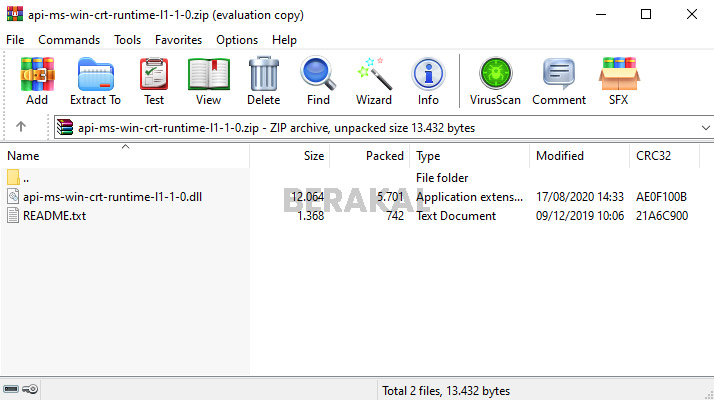Open Extract To from the toolbar
714x400 pixels.
tap(95, 81)
